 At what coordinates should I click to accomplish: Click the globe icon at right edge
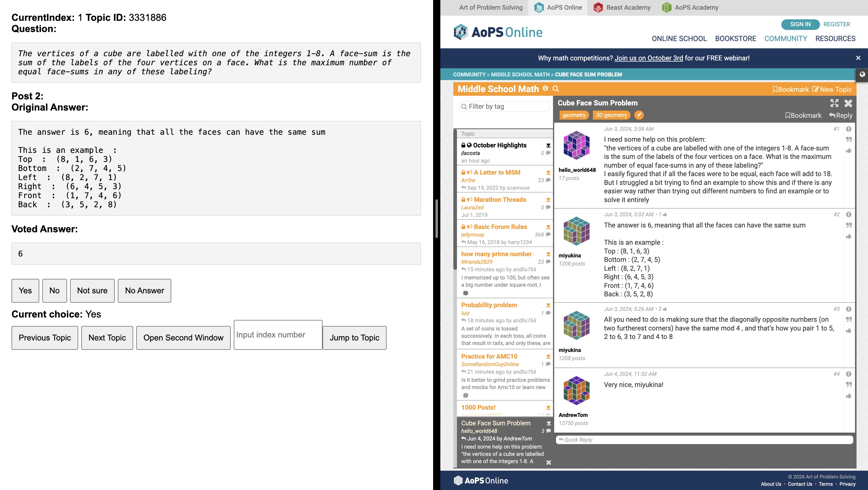862,75
